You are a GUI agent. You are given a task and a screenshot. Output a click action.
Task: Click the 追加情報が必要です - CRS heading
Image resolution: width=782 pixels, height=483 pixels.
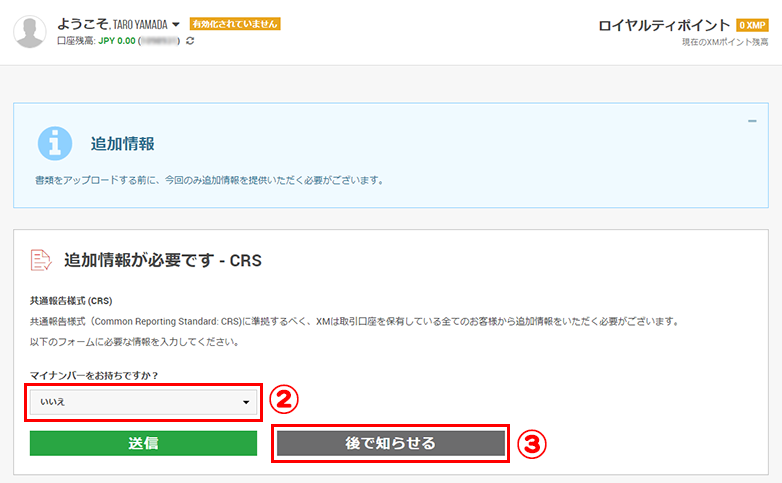pyautogui.click(x=163, y=260)
